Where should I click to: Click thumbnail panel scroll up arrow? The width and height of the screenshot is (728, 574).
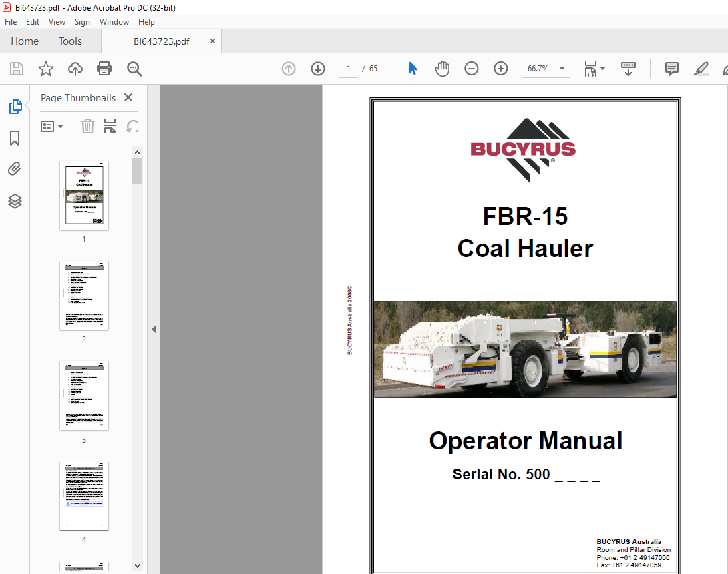tap(137, 152)
